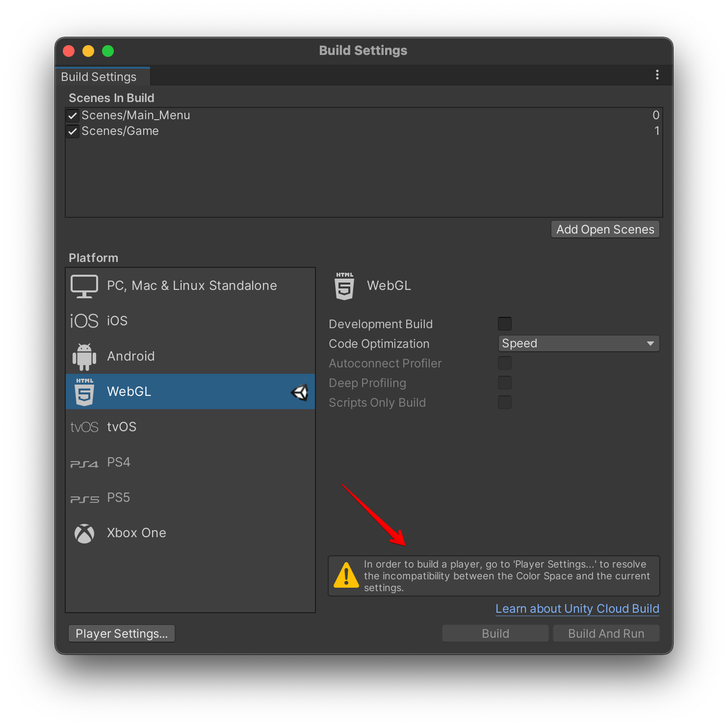Select the Android platform entry
Viewport: 728px width, 727px height.
point(190,357)
